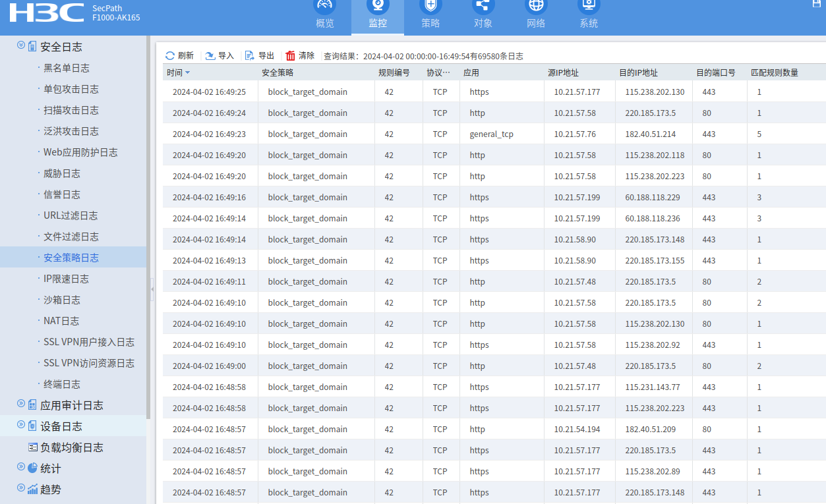Viewport: 826px width, 504px height.
Task: Open URL过滤日志 from the sidebar
Action: click(x=71, y=215)
